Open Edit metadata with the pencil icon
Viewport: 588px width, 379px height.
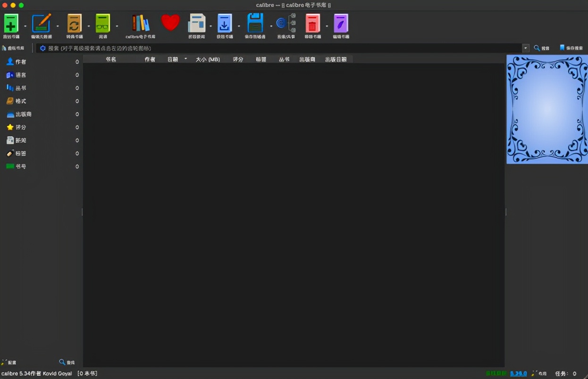(x=41, y=23)
